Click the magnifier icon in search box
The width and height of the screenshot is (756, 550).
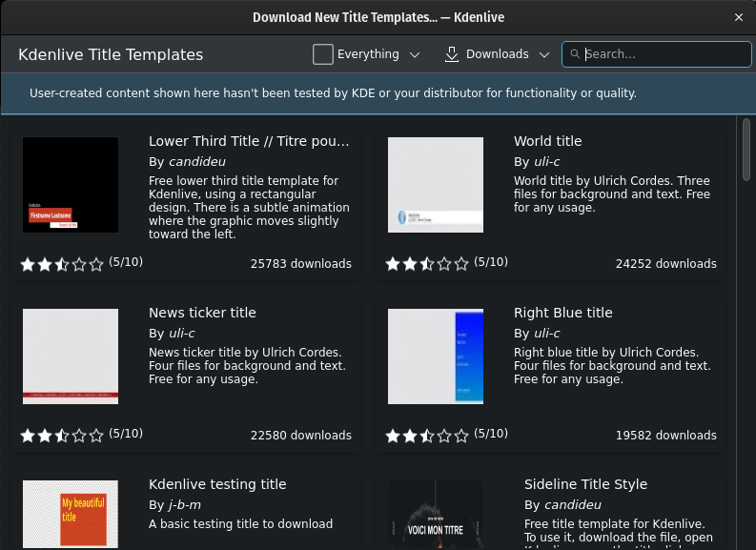click(575, 54)
